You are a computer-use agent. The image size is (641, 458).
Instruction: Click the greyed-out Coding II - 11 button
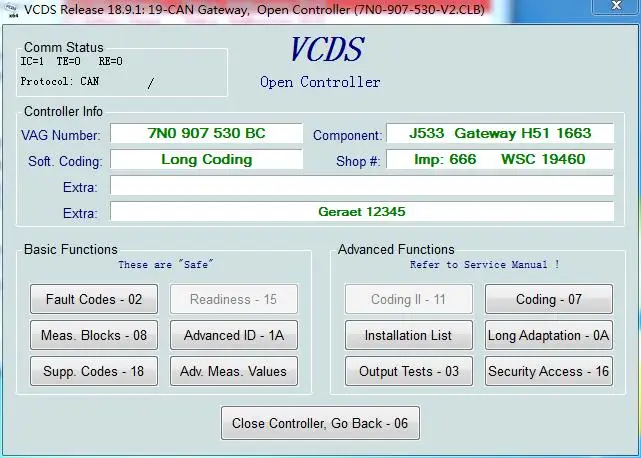pyautogui.click(x=409, y=299)
